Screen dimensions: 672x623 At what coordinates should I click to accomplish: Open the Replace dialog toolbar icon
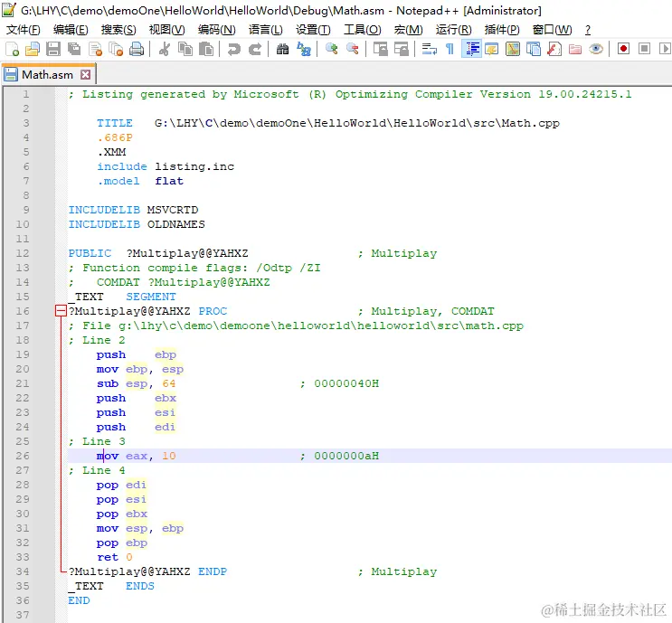pos(303,49)
